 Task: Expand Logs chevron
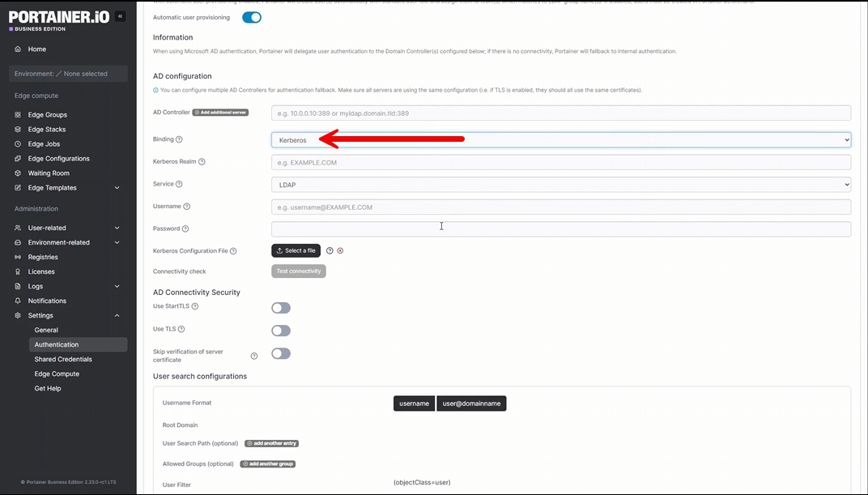pos(117,286)
